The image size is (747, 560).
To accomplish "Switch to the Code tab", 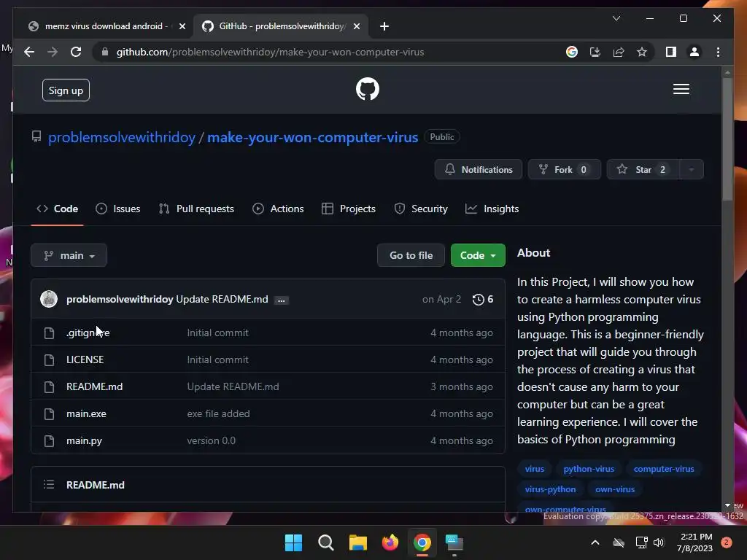I will [57, 209].
